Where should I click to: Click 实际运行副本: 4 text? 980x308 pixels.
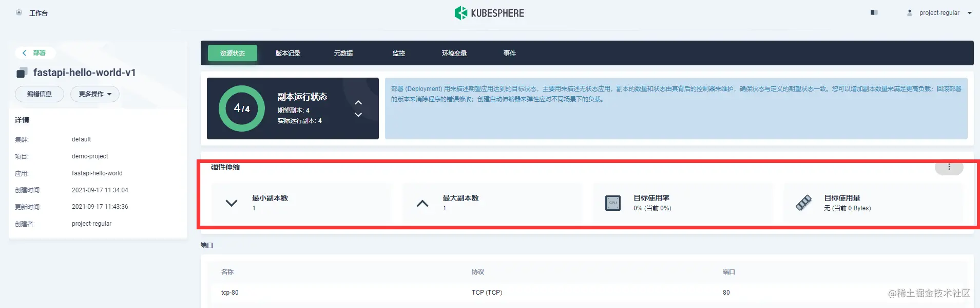tap(300, 121)
